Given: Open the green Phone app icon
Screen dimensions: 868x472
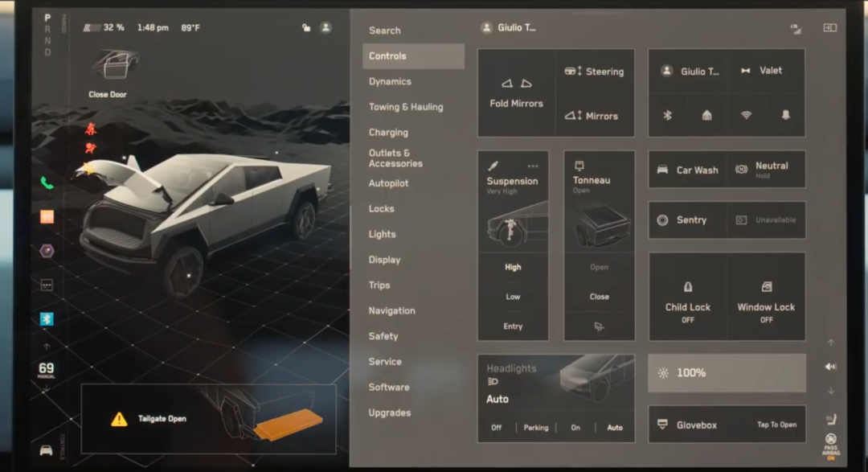Looking at the screenshot, I should (47, 183).
